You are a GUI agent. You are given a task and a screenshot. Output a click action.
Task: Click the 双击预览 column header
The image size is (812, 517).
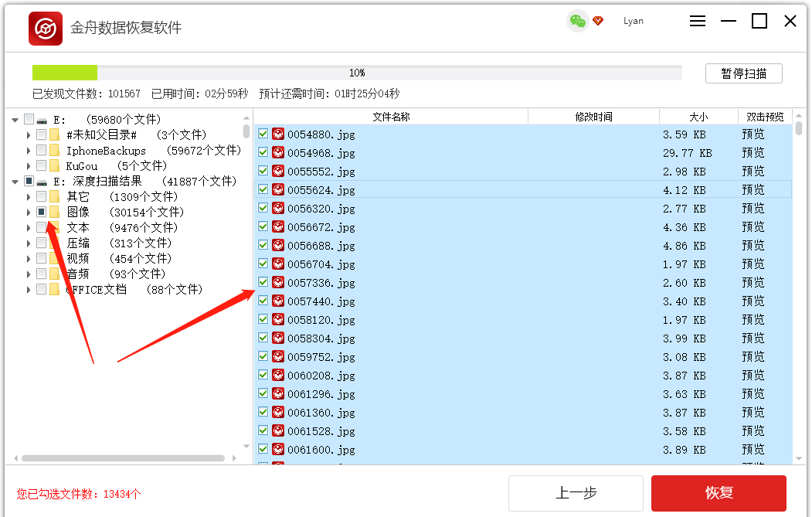click(x=765, y=117)
